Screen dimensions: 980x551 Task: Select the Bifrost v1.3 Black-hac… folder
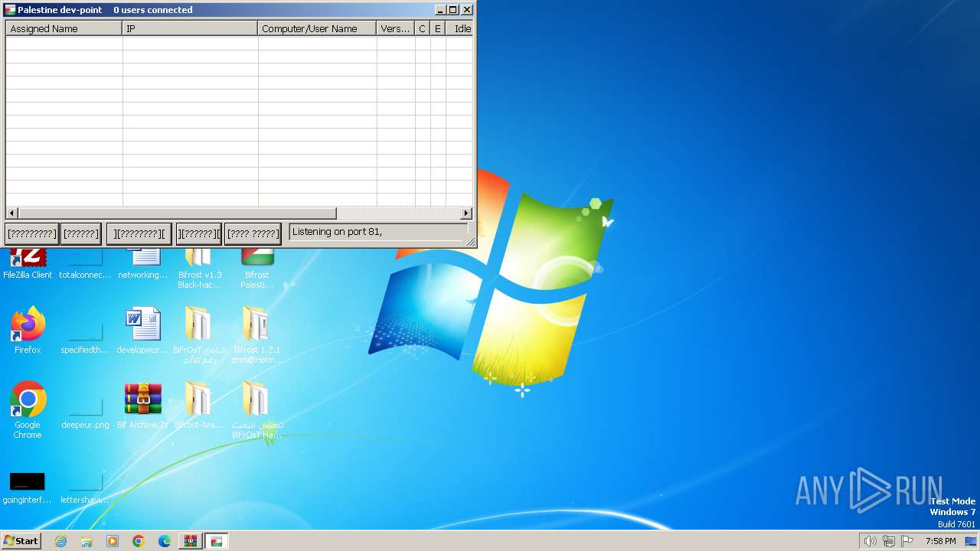coord(199,268)
